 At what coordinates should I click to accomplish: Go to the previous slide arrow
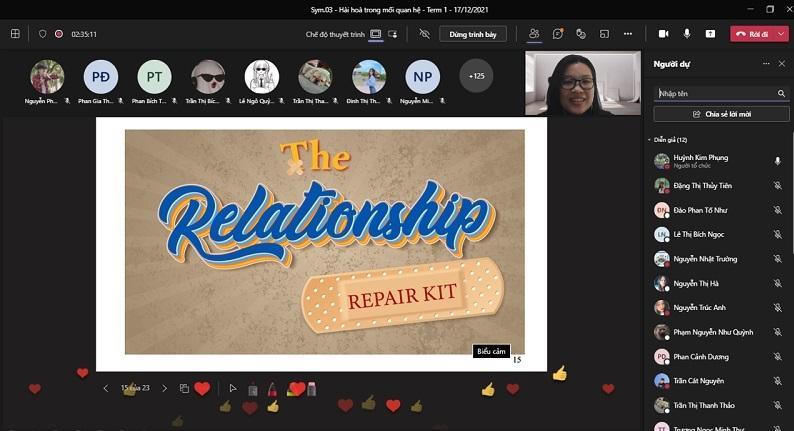(106, 388)
